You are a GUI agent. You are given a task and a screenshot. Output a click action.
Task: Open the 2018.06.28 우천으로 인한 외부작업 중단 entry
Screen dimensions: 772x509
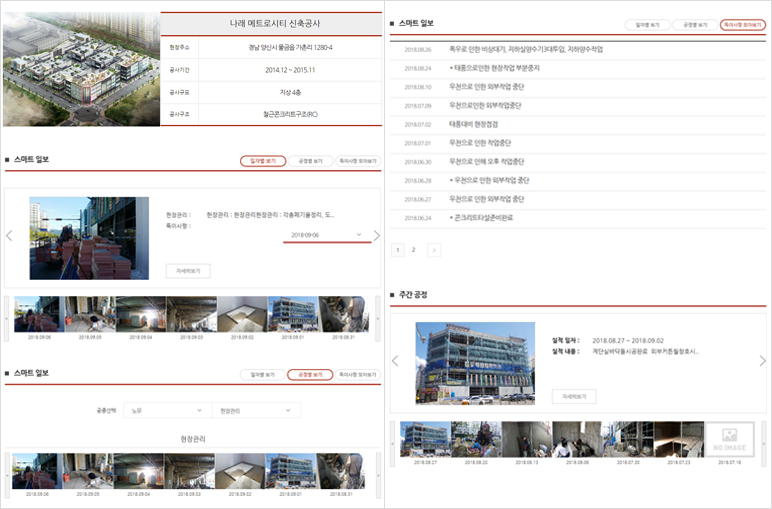point(578,181)
